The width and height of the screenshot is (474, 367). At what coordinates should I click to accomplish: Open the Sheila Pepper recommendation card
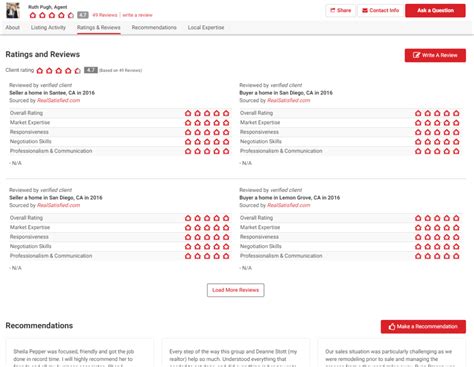click(x=80, y=353)
